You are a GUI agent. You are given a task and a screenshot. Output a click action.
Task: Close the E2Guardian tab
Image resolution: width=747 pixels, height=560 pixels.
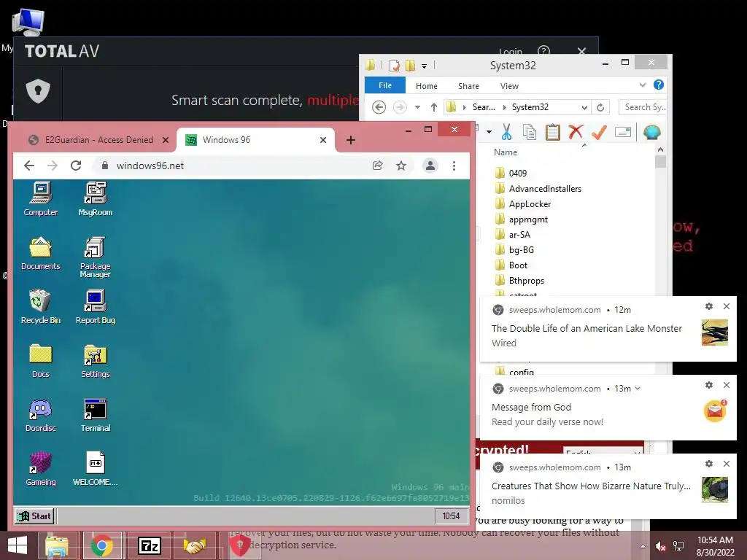click(166, 140)
